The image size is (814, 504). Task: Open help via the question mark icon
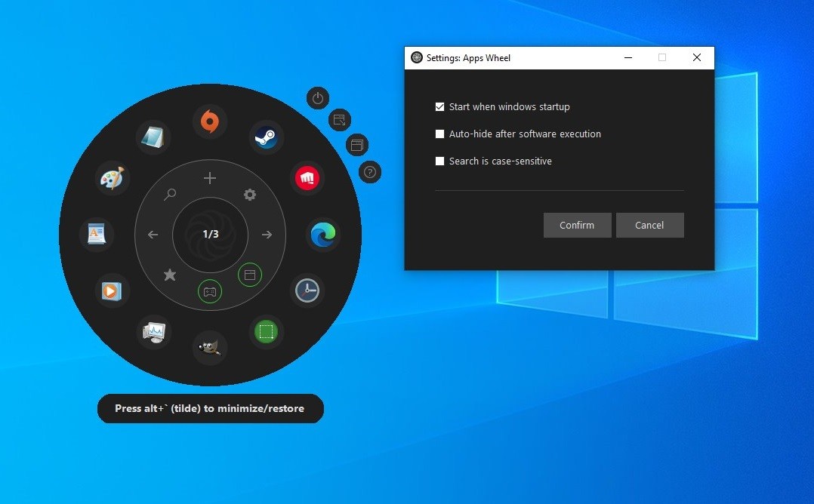[x=369, y=172]
